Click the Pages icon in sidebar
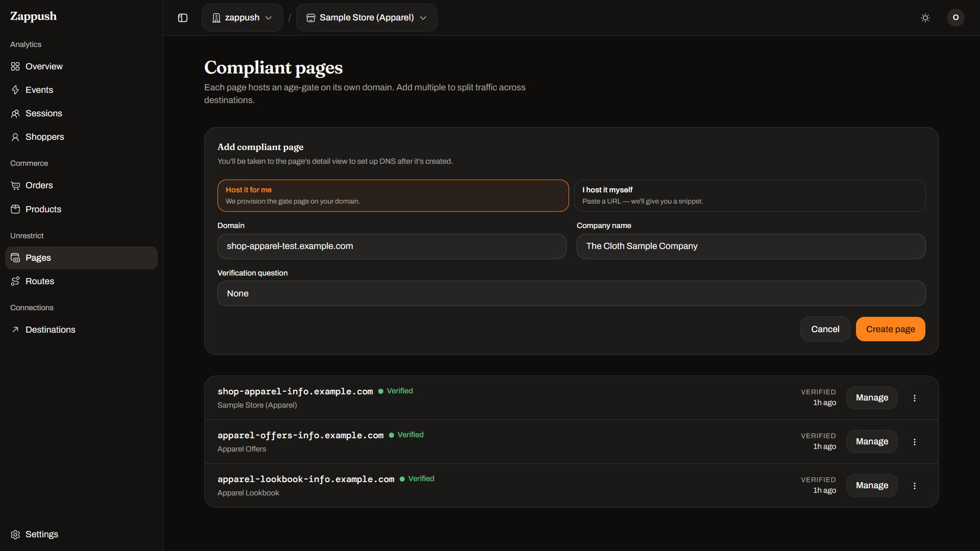Screen dimensions: 980x551 [15, 258]
